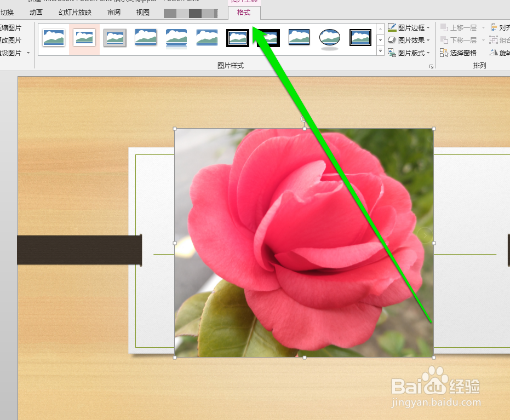Click the top-middle resize handle of the picture
The image size is (510, 420).
tap(305, 129)
